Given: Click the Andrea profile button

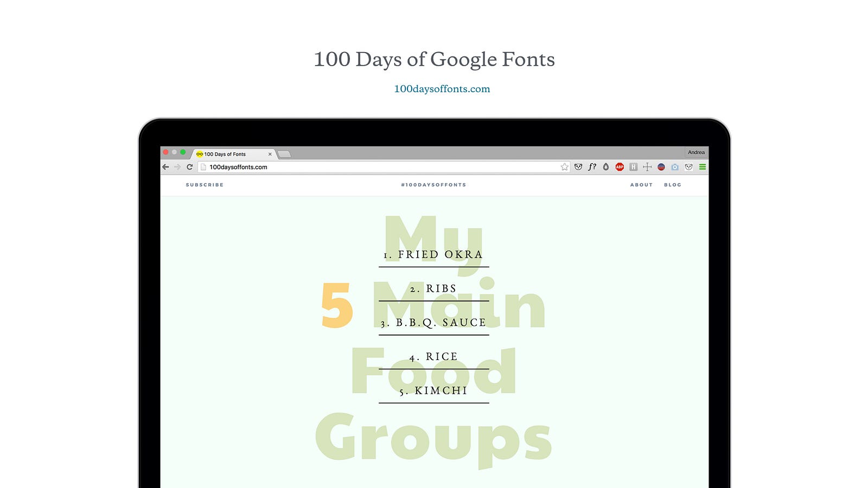Looking at the screenshot, I should click(696, 152).
